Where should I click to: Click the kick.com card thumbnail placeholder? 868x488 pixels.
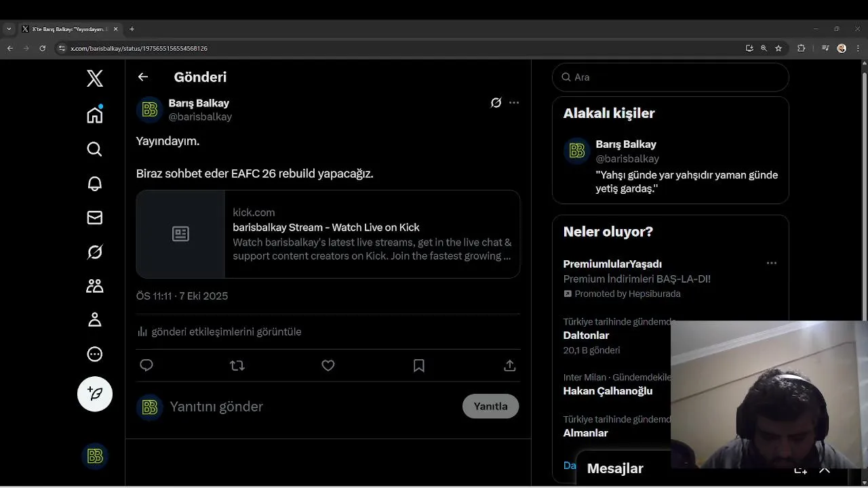[180, 234]
